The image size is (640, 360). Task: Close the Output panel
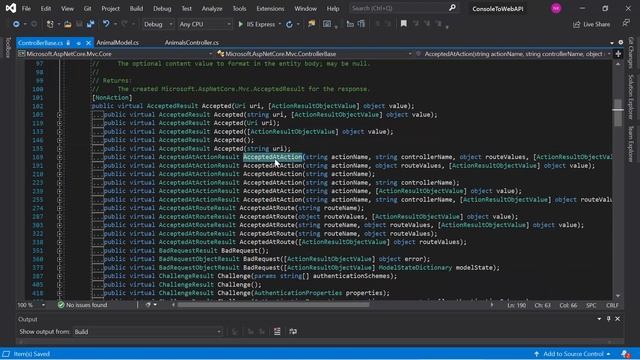point(618,319)
